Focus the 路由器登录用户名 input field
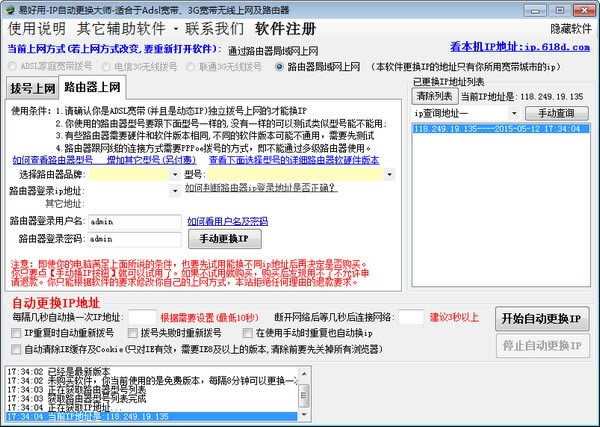The width and height of the screenshot is (600, 427). [134, 222]
